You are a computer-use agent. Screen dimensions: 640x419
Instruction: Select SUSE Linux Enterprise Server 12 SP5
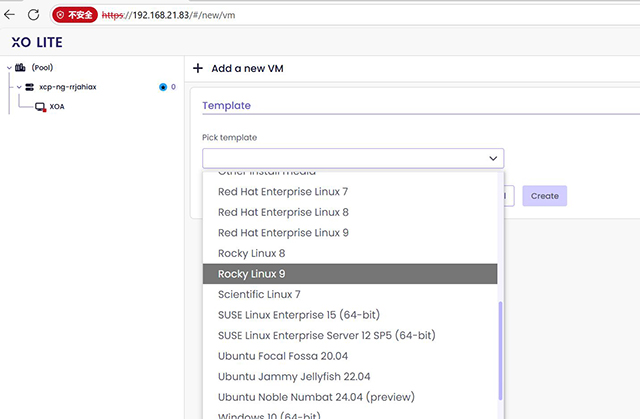(350, 335)
